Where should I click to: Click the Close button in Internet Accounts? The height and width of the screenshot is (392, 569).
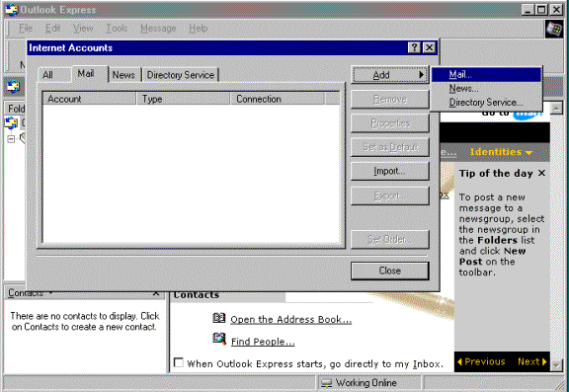pos(390,271)
